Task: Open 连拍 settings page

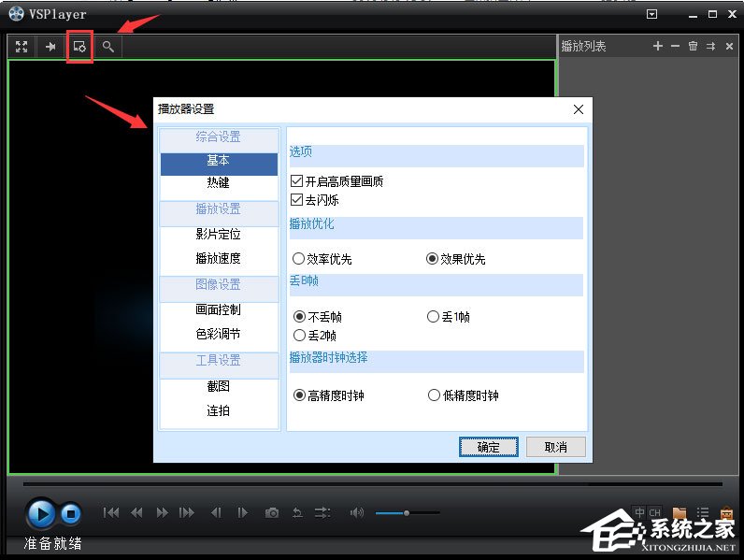Action: (x=219, y=410)
